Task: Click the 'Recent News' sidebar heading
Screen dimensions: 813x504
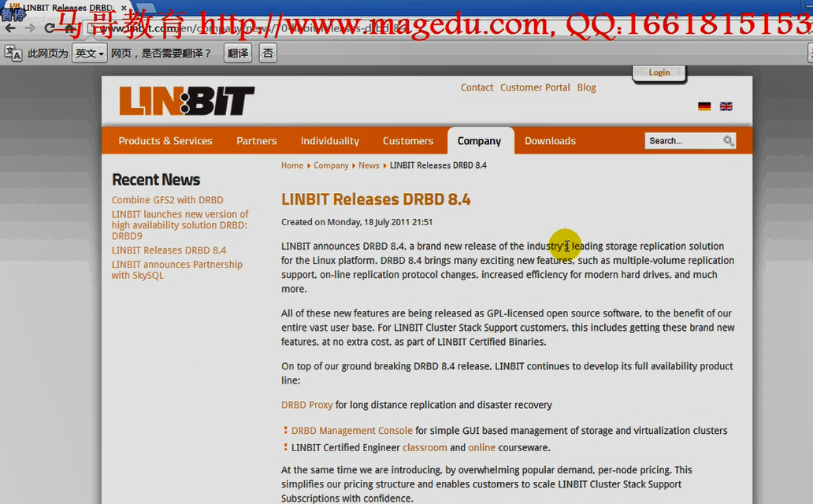Action: coord(156,180)
